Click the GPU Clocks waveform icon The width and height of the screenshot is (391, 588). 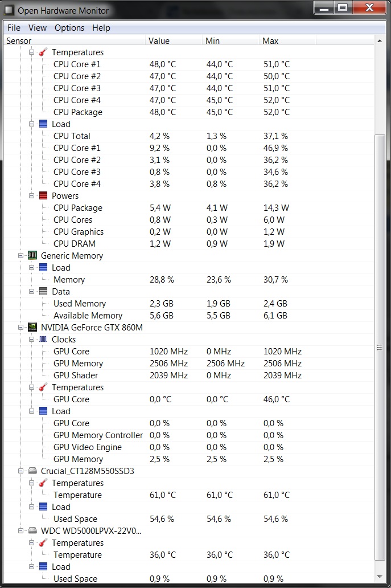(x=43, y=340)
